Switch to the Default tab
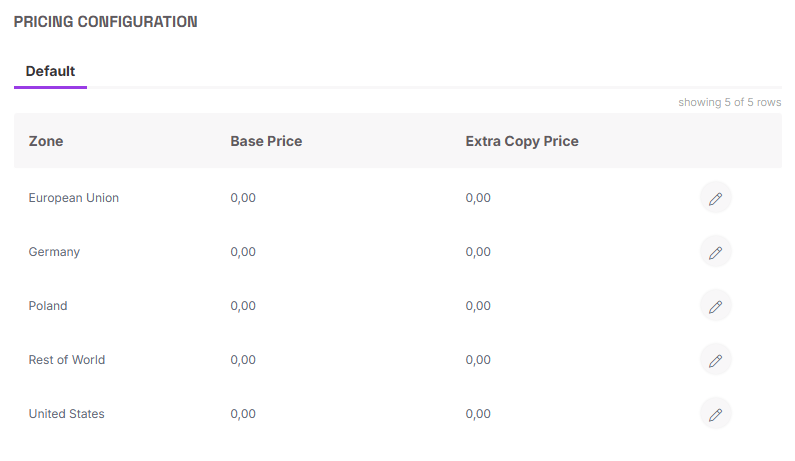The image size is (795, 461). [x=50, y=72]
